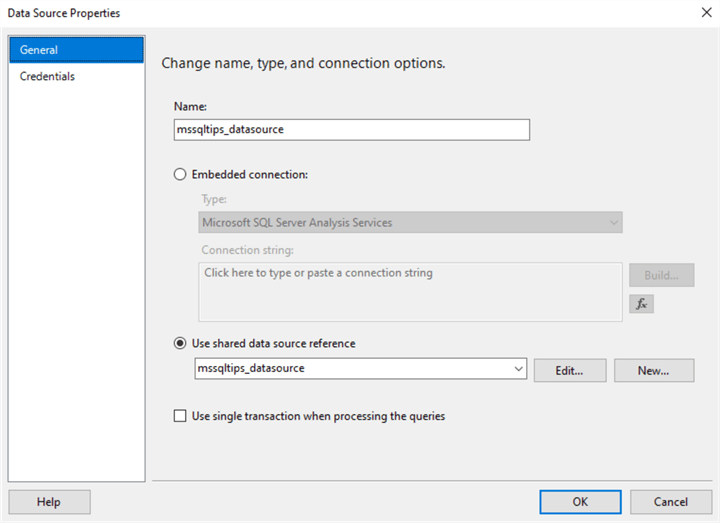720x523 pixels.
Task: Select the Embedded connection radio button
Action: [x=180, y=174]
